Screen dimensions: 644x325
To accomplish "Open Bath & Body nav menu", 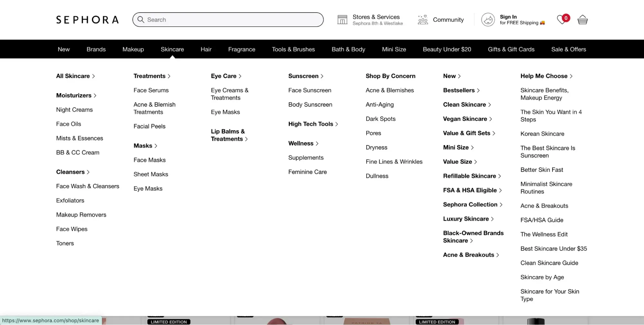I will pos(348,49).
